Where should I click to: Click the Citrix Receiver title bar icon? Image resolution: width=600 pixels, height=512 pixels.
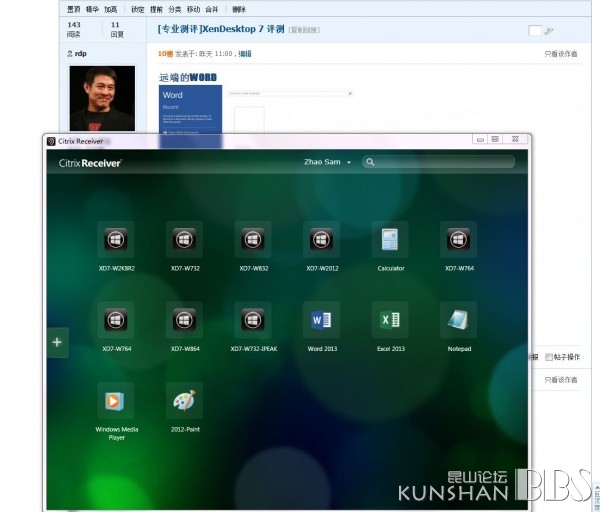[51, 142]
